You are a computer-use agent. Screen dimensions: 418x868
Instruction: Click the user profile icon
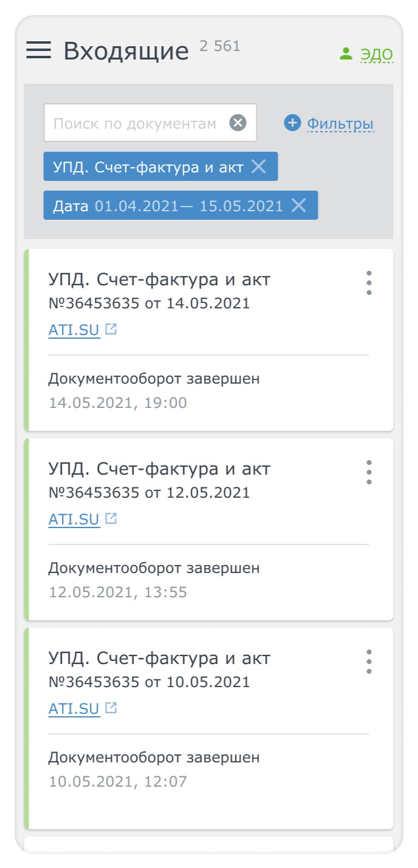pyautogui.click(x=346, y=54)
